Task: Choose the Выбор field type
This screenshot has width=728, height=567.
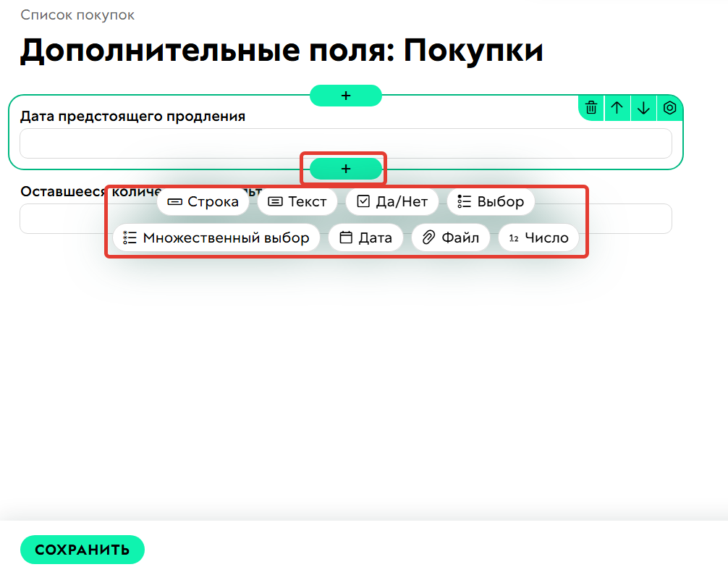Action: 491,202
